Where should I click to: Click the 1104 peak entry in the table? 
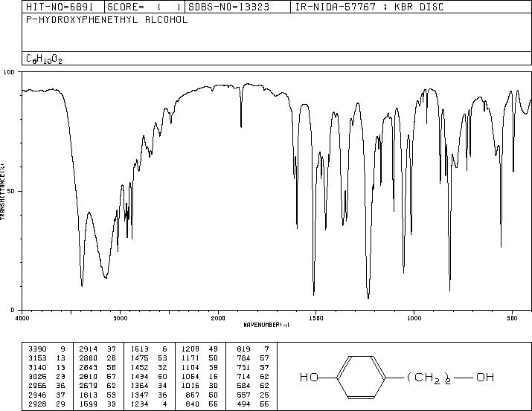click(200, 367)
